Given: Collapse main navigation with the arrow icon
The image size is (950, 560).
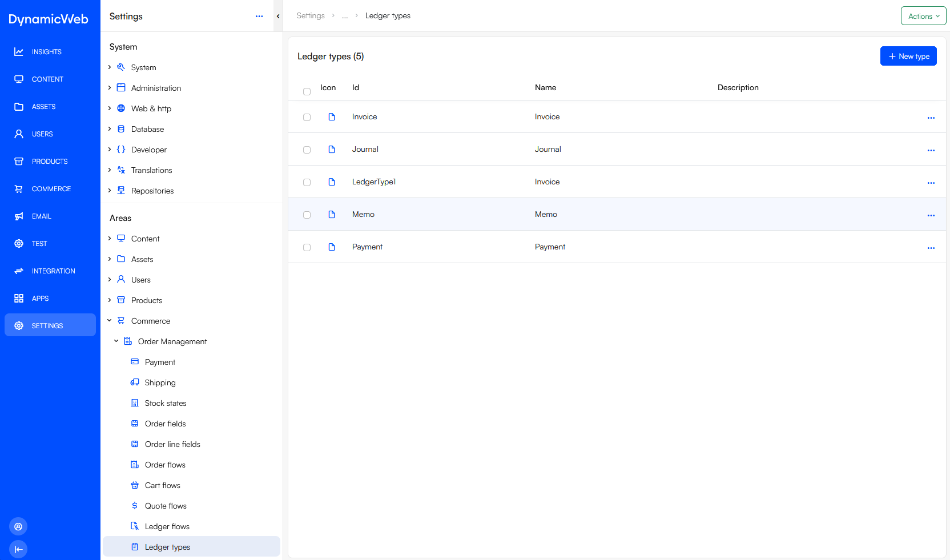Looking at the screenshot, I should 18,549.
